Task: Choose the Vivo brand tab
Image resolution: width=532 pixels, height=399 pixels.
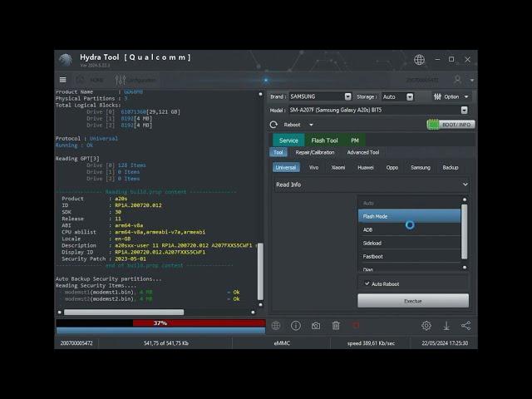Action: click(x=314, y=167)
